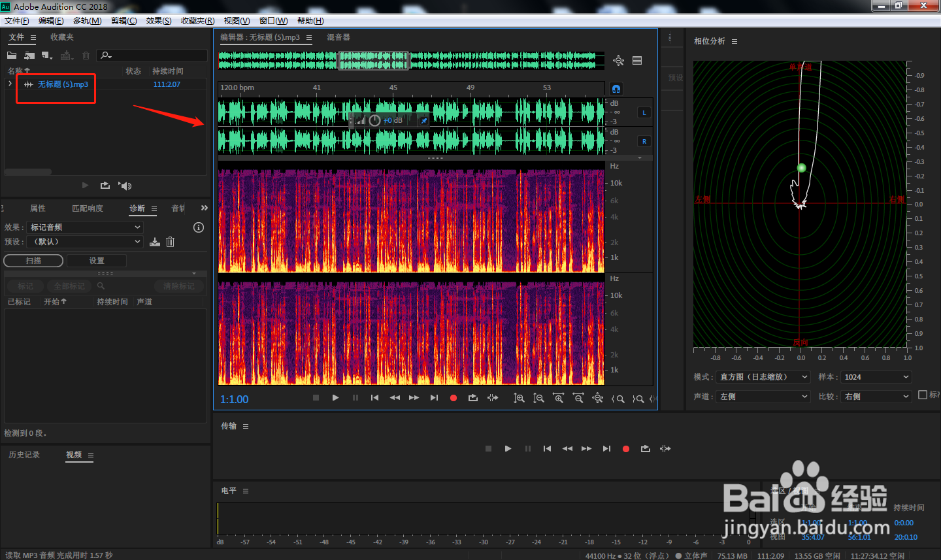Save the diagnostics preset with download icon

(x=155, y=242)
